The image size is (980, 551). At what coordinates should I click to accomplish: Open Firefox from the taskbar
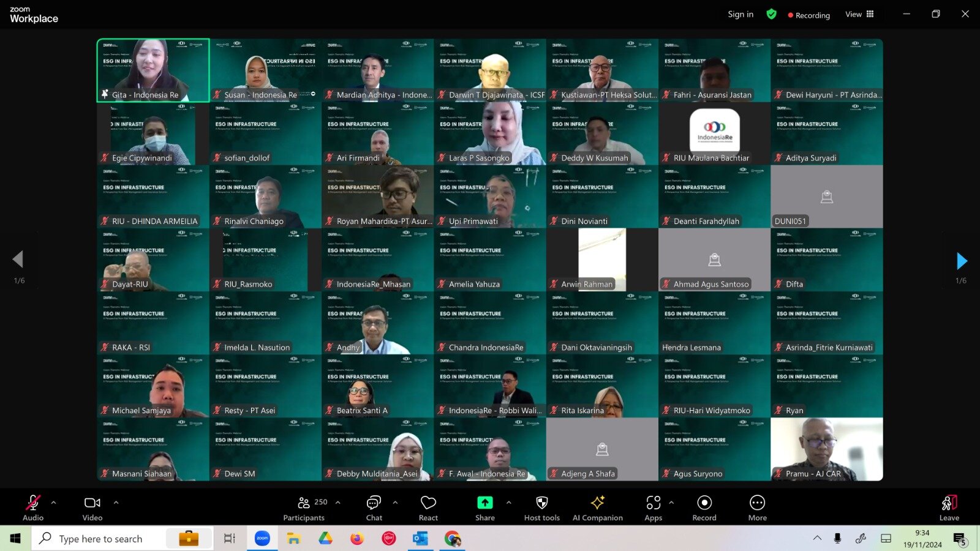pyautogui.click(x=357, y=538)
